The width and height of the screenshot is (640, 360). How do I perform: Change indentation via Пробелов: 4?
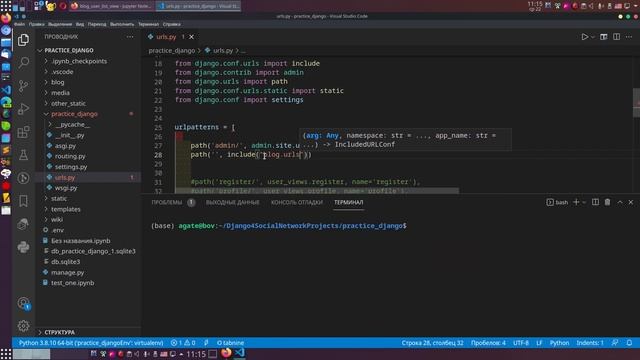click(x=488, y=343)
